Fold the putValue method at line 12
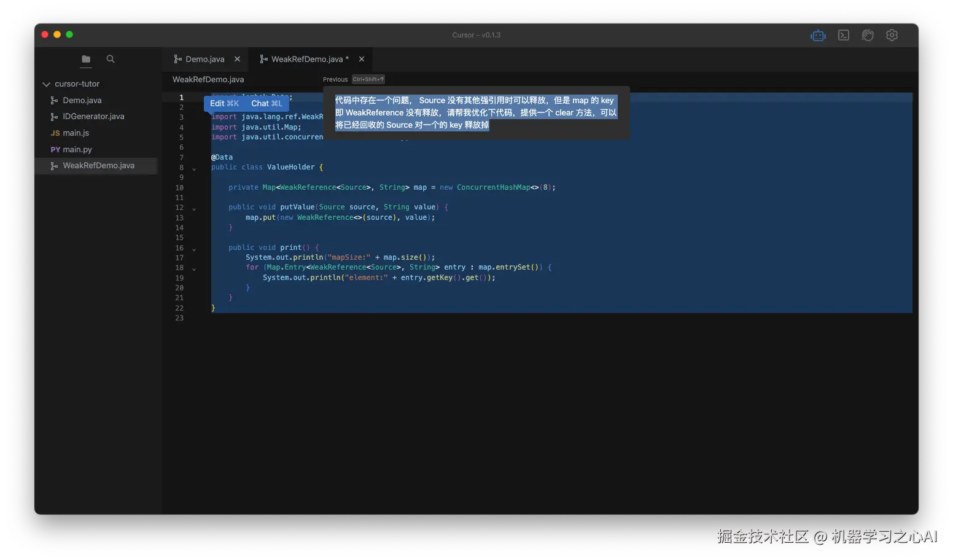 coord(193,208)
